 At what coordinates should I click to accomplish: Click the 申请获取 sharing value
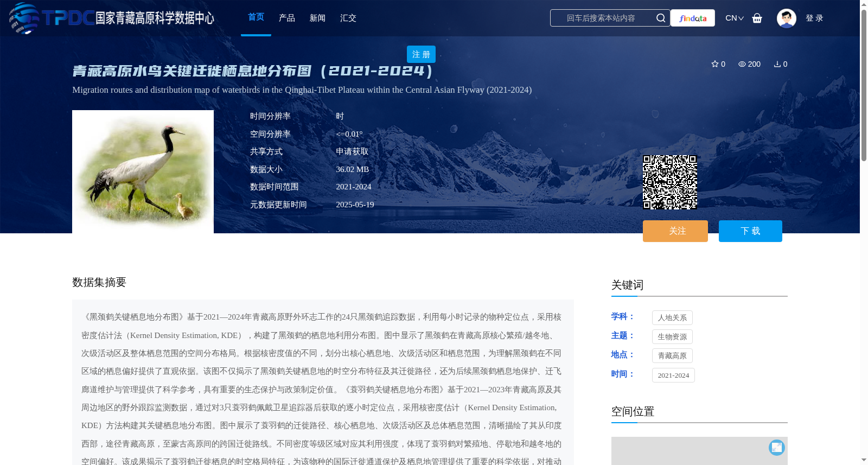[x=352, y=151]
